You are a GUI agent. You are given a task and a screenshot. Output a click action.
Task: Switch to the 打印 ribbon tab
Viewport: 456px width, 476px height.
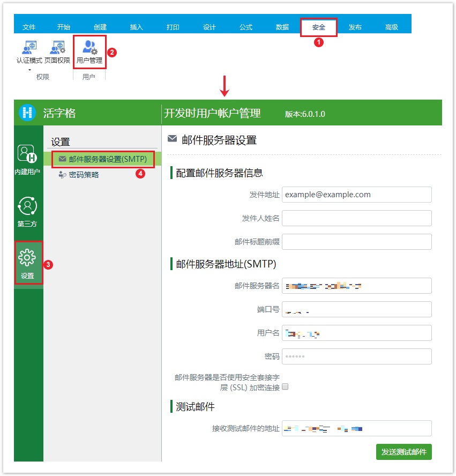pos(173,27)
